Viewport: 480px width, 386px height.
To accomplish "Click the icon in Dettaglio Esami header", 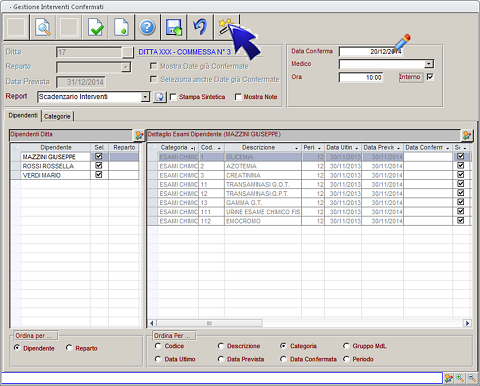I will pyautogui.click(x=467, y=135).
